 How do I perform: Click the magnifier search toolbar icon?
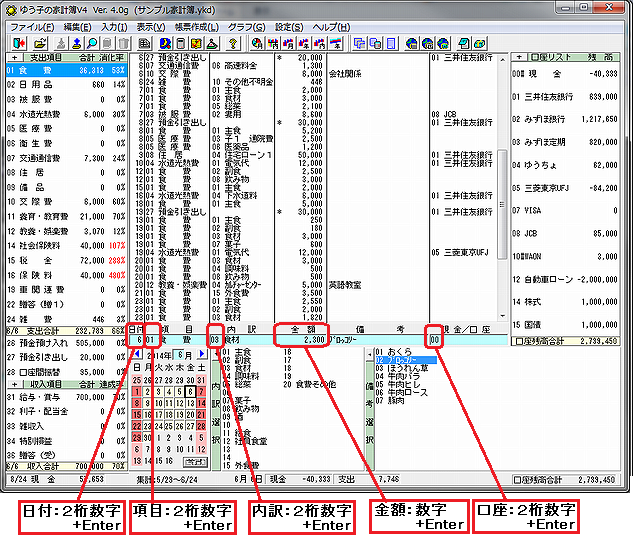pos(92,44)
